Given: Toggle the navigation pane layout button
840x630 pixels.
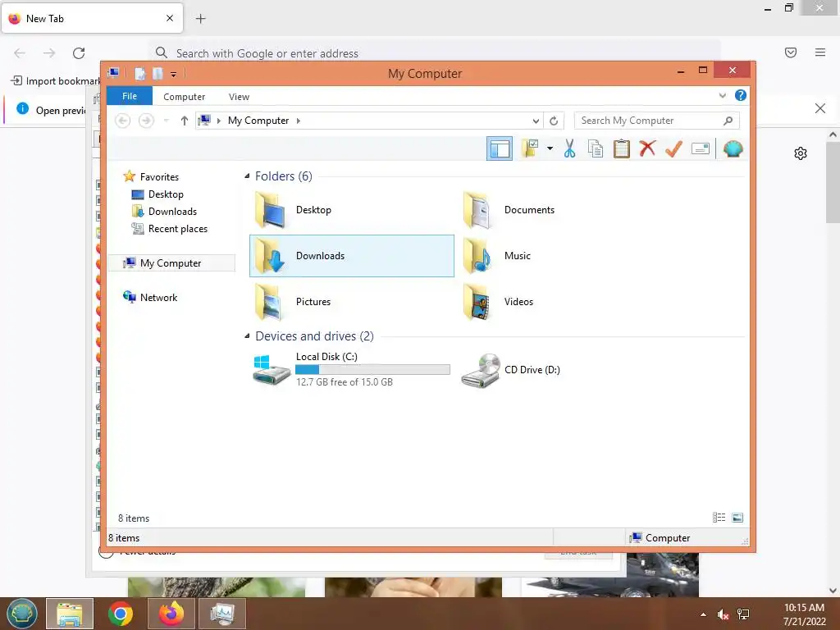Looking at the screenshot, I should click(500, 149).
